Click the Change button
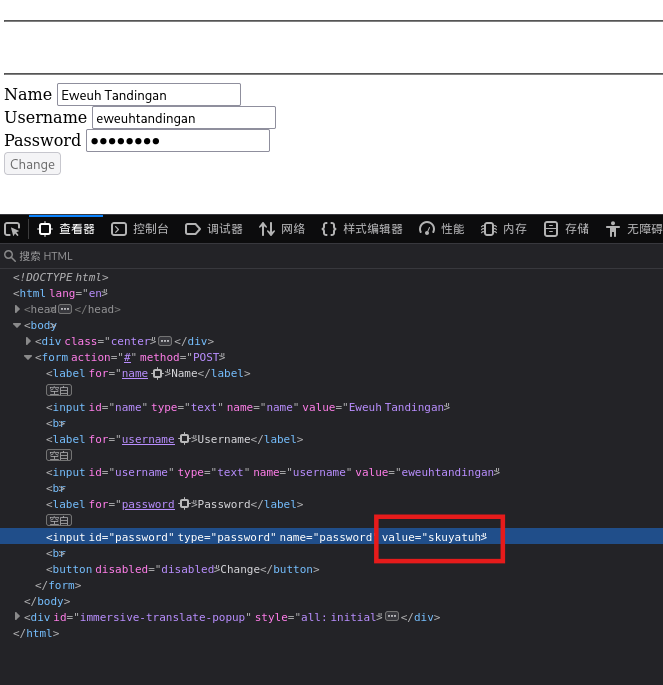 pyautogui.click(x=32, y=164)
